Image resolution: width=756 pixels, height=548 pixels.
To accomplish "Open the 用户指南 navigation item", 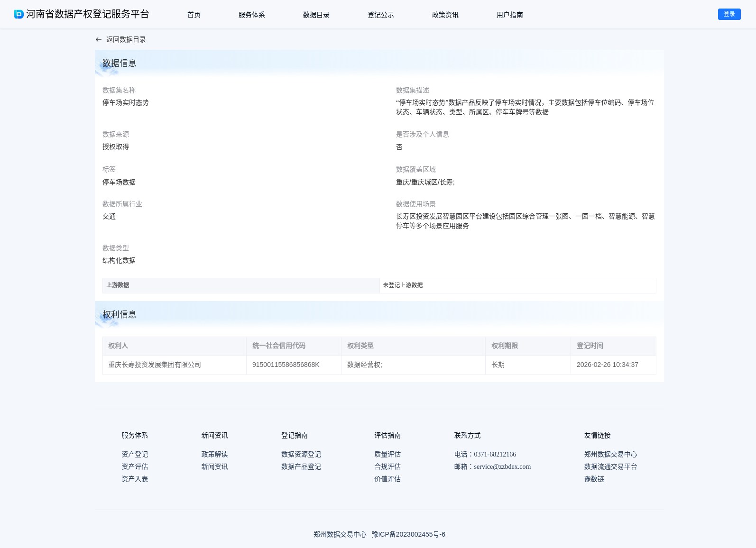I will click(510, 15).
